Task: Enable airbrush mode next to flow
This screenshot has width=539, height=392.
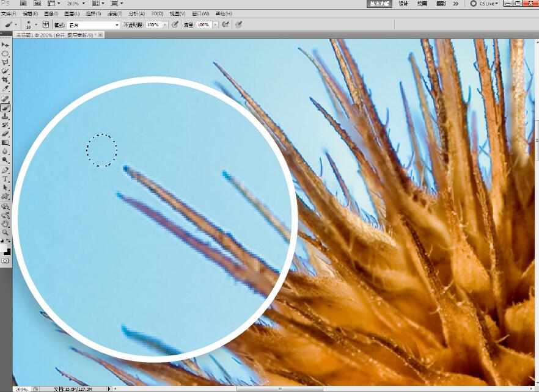Action: tap(226, 25)
